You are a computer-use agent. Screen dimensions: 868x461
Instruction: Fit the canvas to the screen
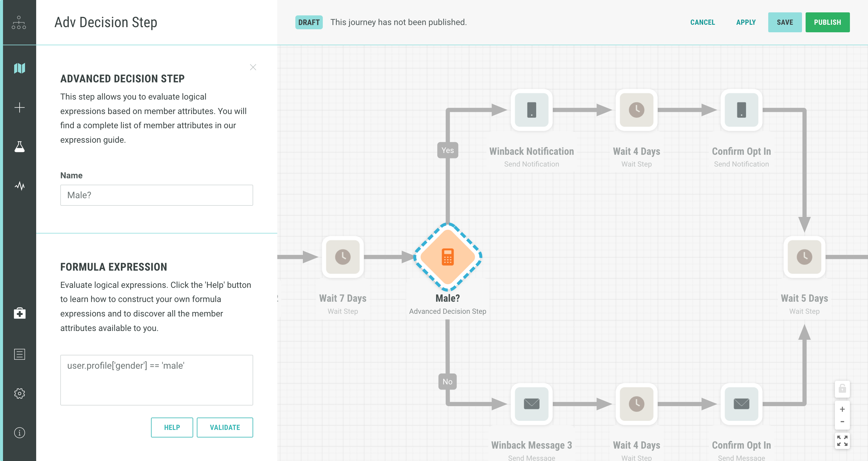coord(842,440)
